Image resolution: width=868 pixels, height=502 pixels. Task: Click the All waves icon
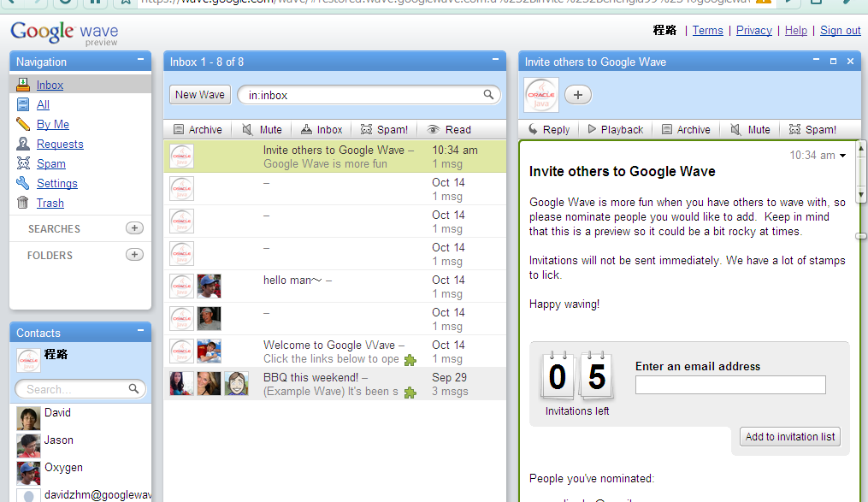(23, 104)
